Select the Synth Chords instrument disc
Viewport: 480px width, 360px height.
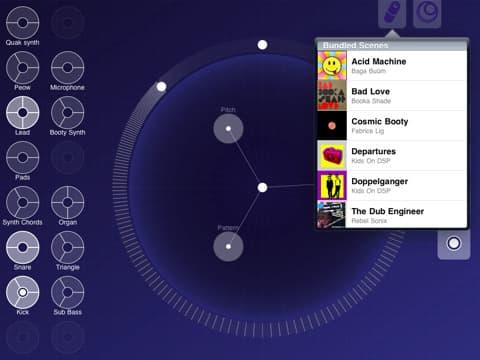click(23, 202)
